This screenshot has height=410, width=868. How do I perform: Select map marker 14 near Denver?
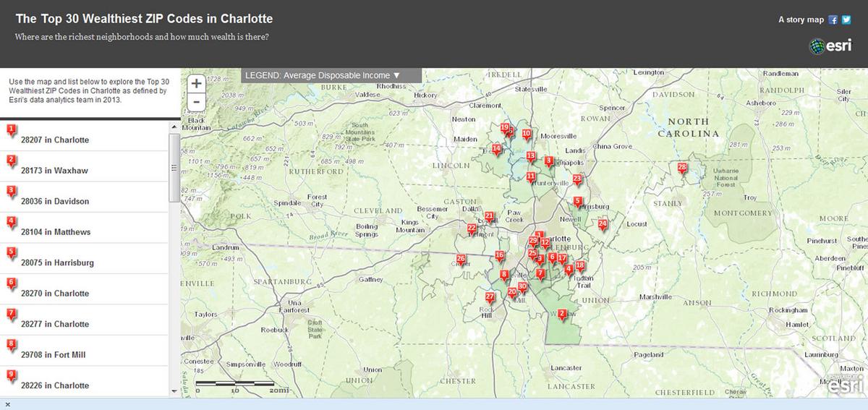[496, 150]
